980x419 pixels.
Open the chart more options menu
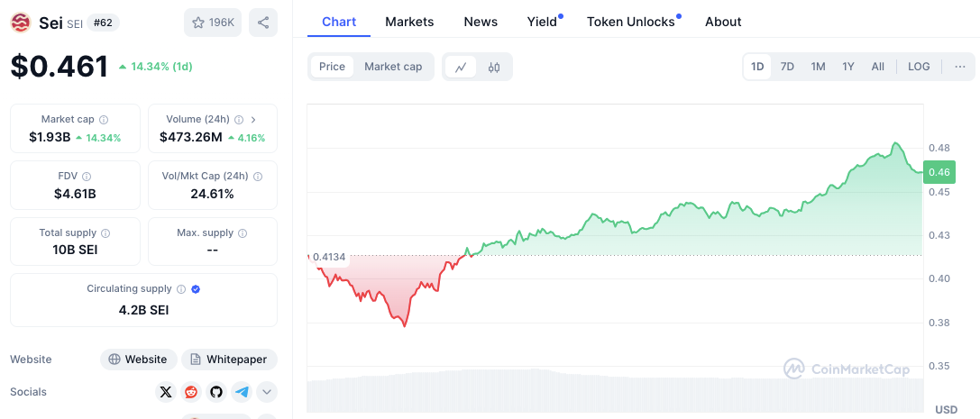(959, 67)
